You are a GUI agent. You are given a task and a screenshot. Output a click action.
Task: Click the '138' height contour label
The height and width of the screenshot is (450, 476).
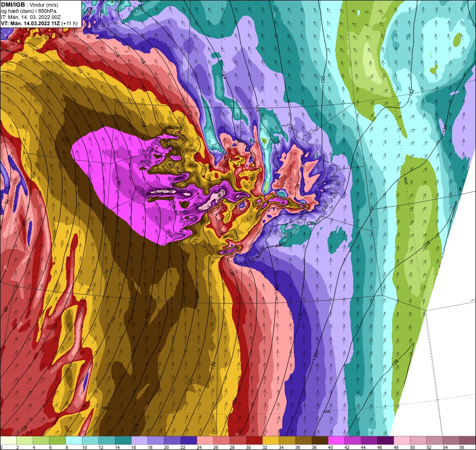pyautogui.click(x=395, y=362)
